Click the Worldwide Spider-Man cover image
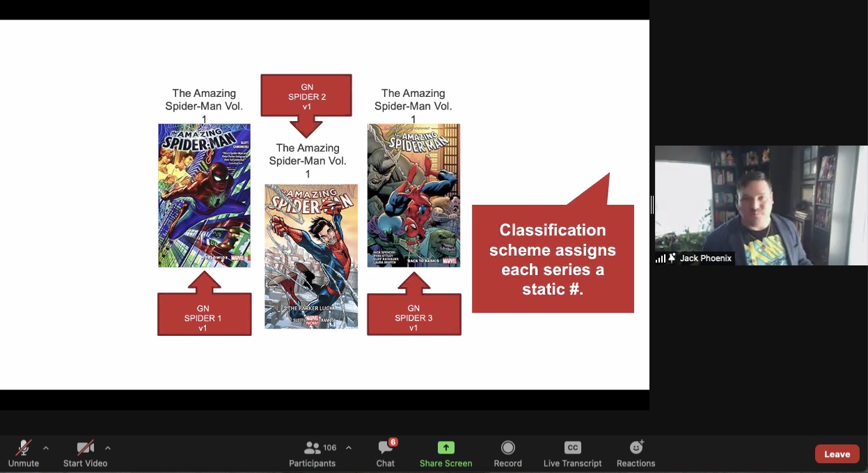The image size is (868, 473). tap(204, 196)
